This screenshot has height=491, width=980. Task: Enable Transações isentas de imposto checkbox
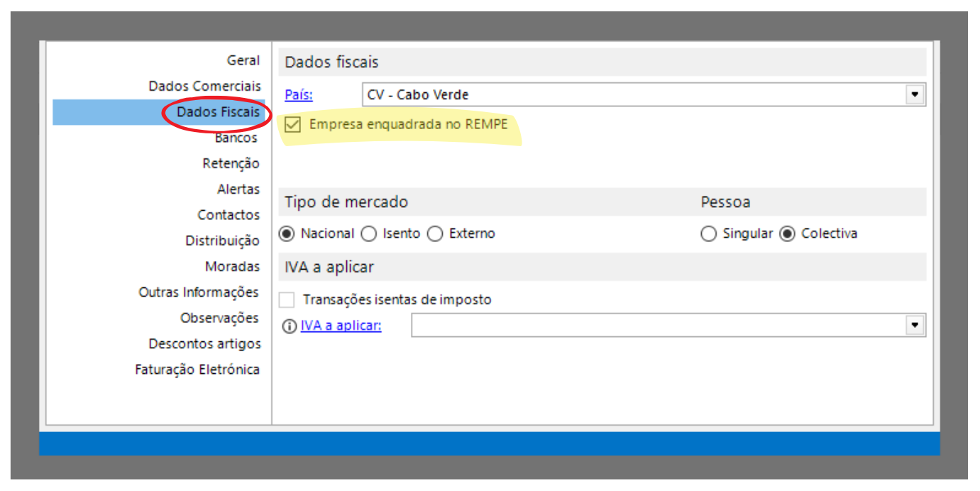tap(287, 300)
